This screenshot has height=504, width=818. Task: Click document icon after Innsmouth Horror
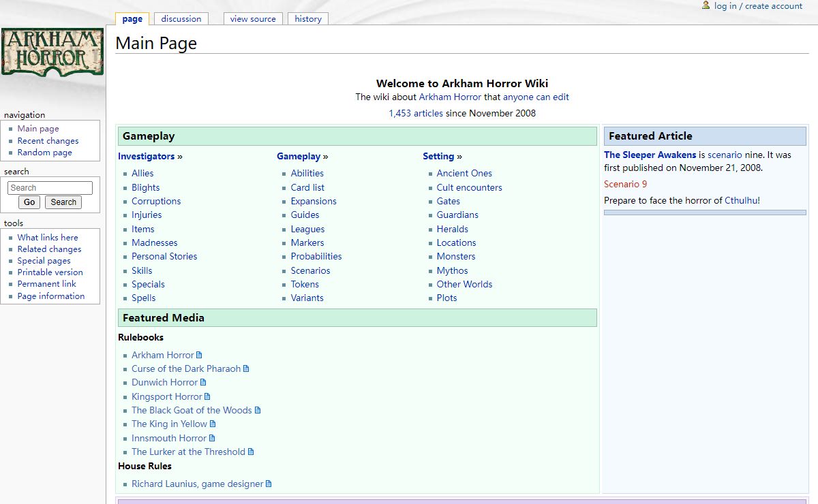(x=212, y=438)
